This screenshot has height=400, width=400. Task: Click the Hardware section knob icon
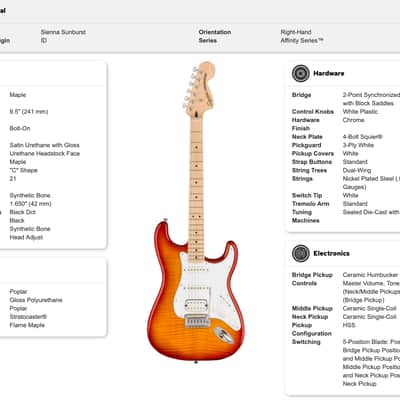coord(301,73)
